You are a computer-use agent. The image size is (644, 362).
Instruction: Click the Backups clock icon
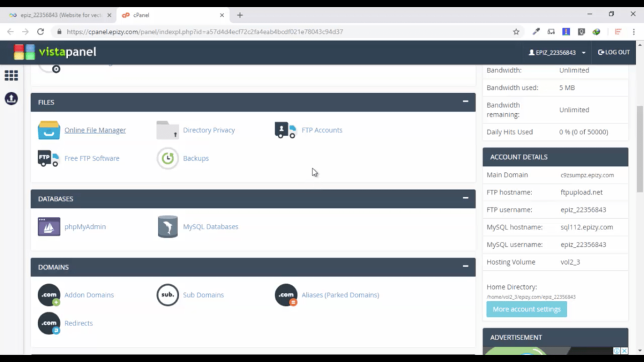coord(167,158)
